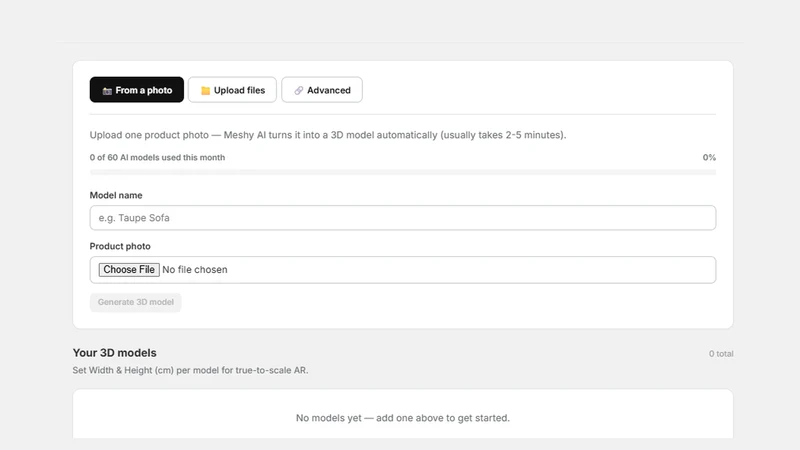Click the 'Your 3D models' heading

click(115, 353)
